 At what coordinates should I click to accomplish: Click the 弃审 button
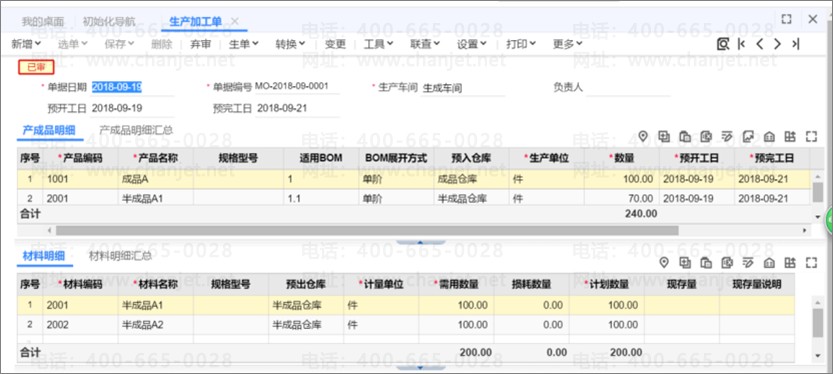pyautogui.click(x=200, y=44)
